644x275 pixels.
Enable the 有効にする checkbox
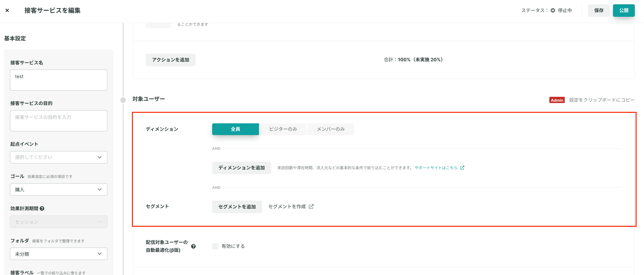(x=215, y=246)
